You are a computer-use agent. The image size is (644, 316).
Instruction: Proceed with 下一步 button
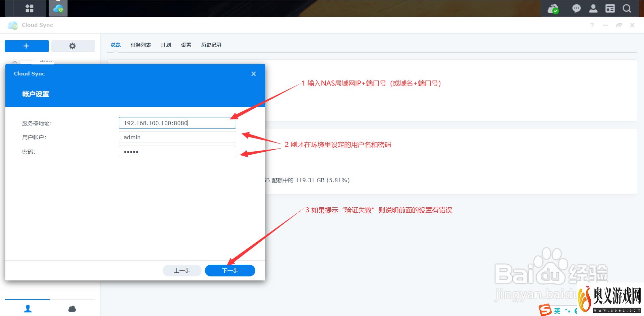click(x=230, y=270)
